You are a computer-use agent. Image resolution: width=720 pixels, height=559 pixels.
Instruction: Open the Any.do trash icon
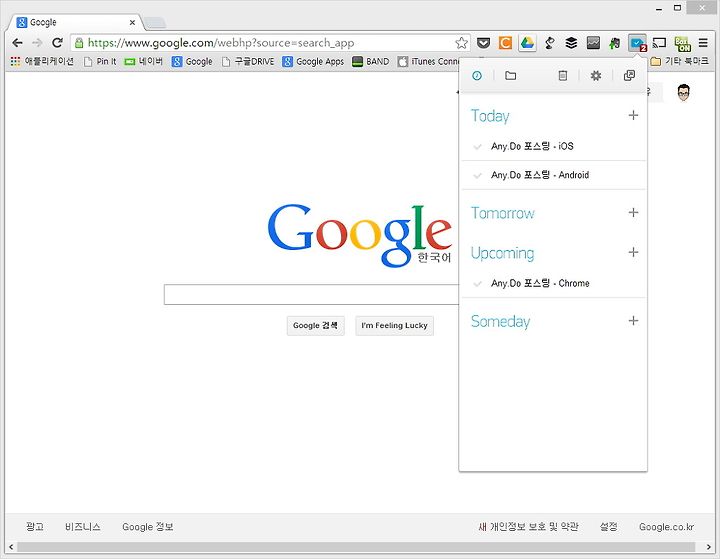(562, 75)
